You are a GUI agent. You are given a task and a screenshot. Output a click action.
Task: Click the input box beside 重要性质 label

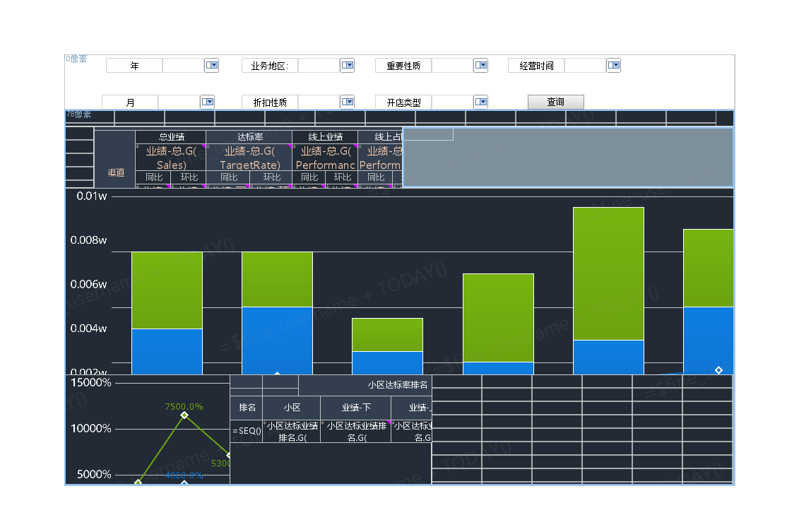(453, 65)
